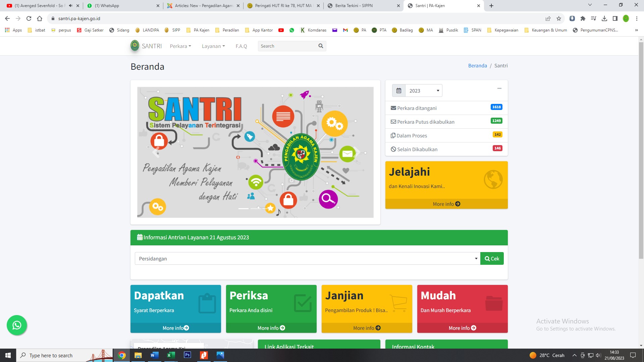The image size is (644, 362).
Task: Click the SANTRI logo in navbar
Action: tap(146, 46)
